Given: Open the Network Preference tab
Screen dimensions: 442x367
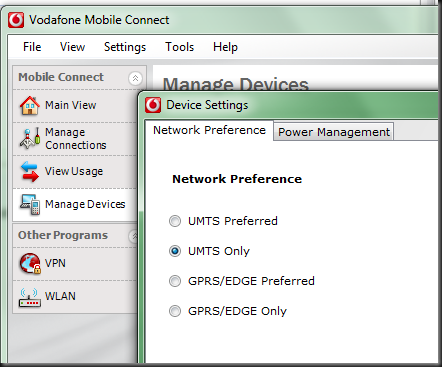Looking at the screenshot, I should click(x=209, y=130).
